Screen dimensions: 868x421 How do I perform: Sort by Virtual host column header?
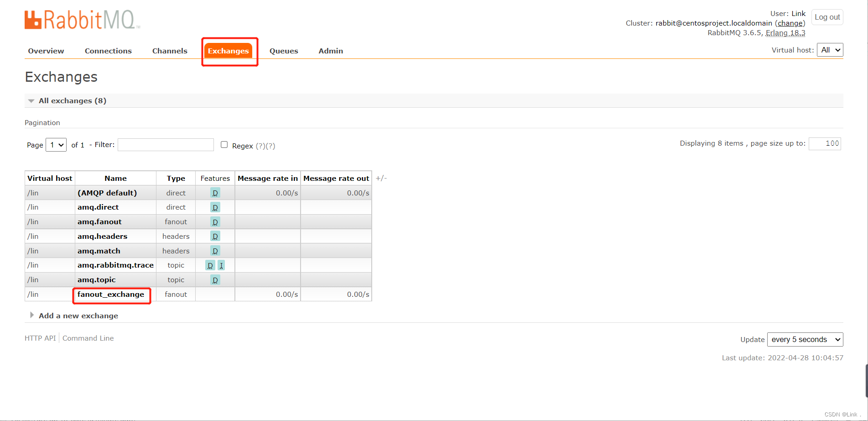(x=50, y=178)
